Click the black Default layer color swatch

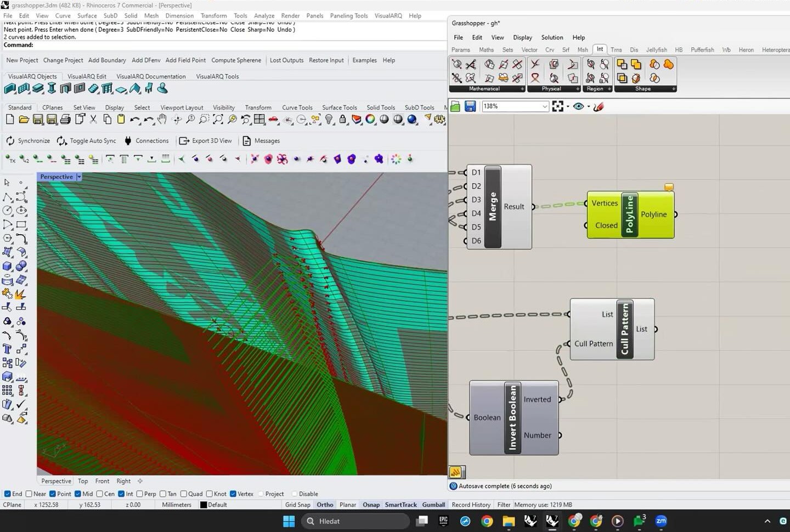204,505
